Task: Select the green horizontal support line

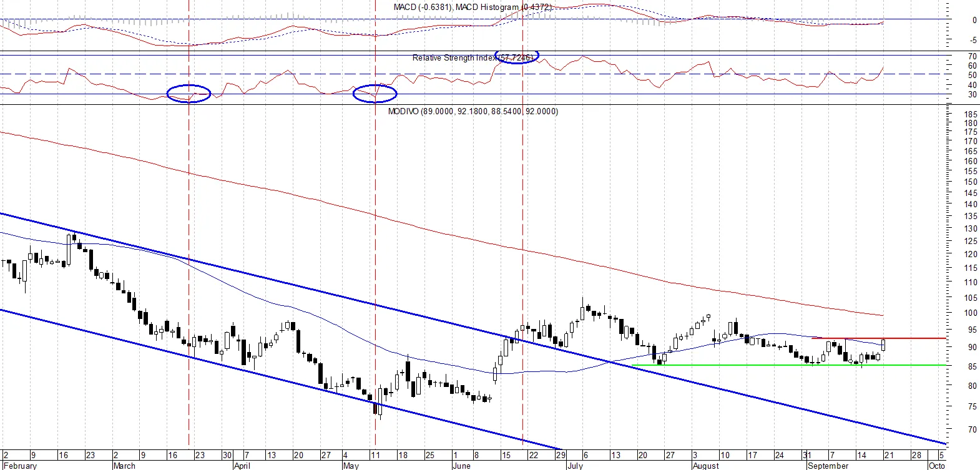Action: tap(789, 365)
